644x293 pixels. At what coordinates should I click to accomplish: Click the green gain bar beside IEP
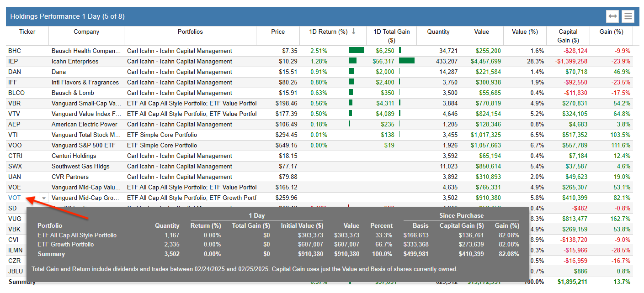[407, 61]
